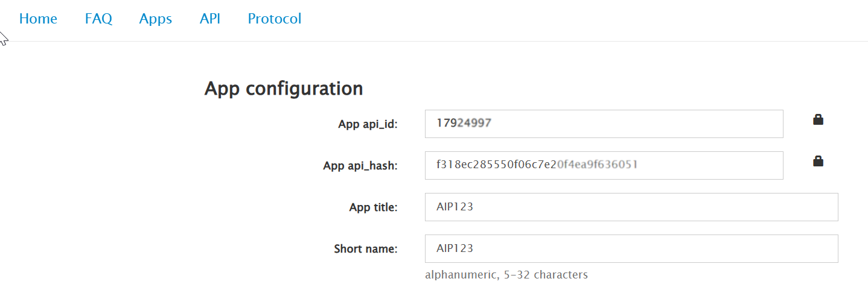This screenshot has width=868, height=299.
Task: Open the Home page link
Action: tap(38, 19)
